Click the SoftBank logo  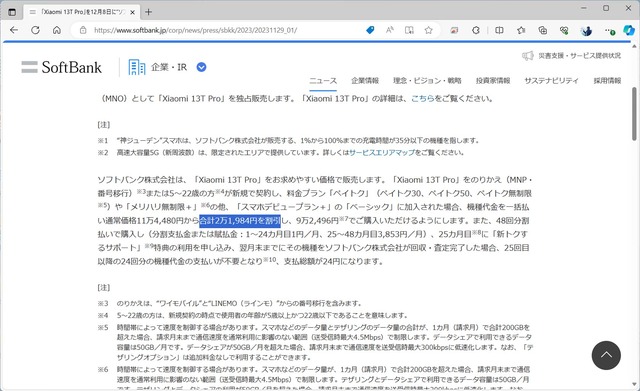tap(62, 67)
